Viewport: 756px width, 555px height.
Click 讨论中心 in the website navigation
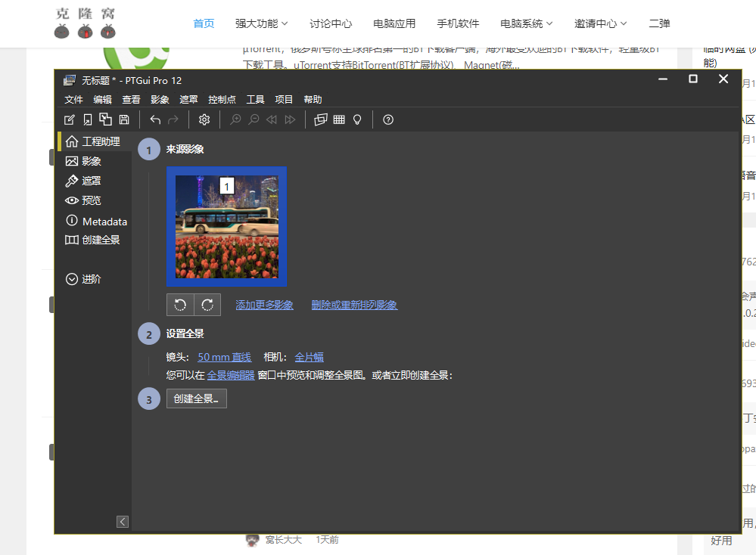click(331, 23)
